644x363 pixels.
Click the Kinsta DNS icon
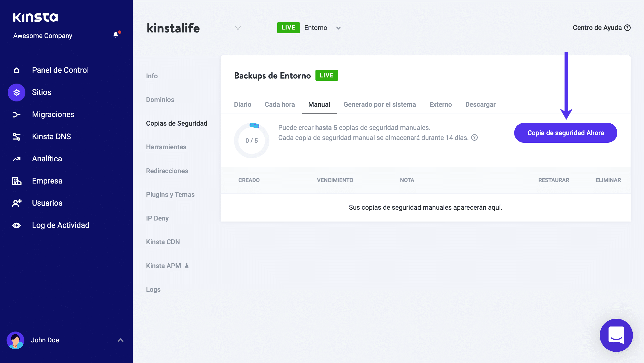click(17, 137)
